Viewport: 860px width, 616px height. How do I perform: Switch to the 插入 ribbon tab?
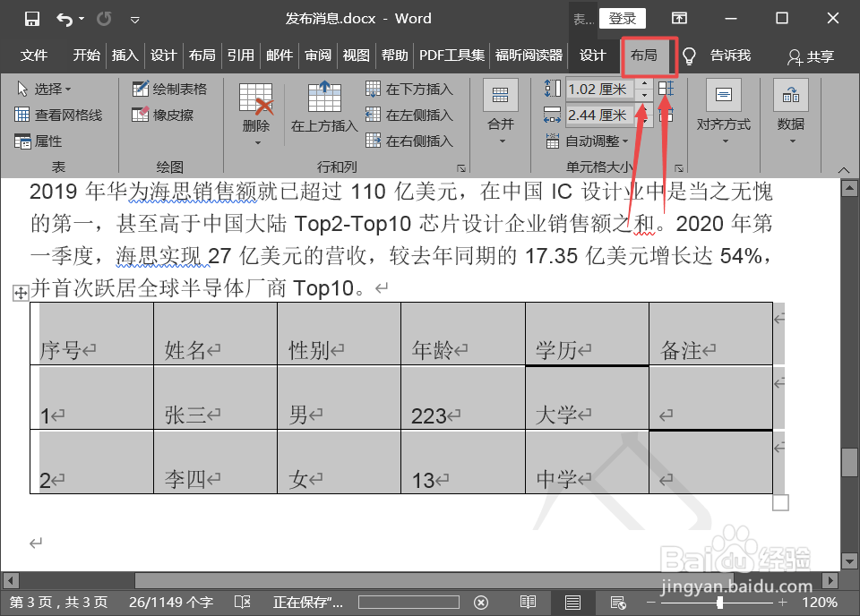tap(125, 56)
